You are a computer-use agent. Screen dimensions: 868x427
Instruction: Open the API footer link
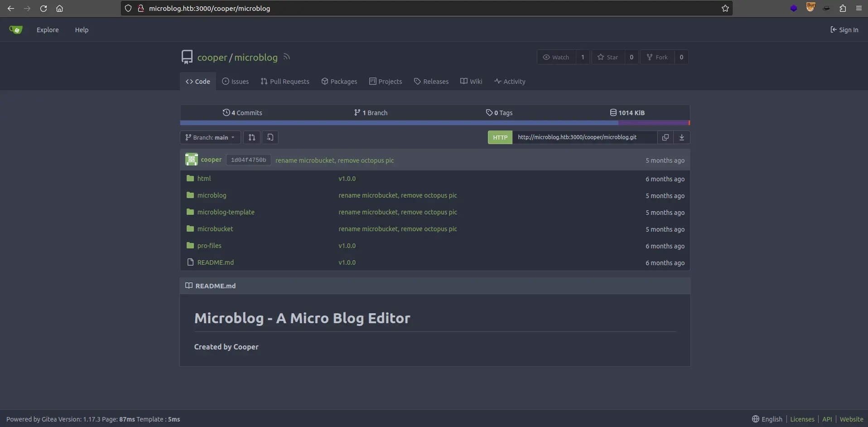click(x=827, y=419)
